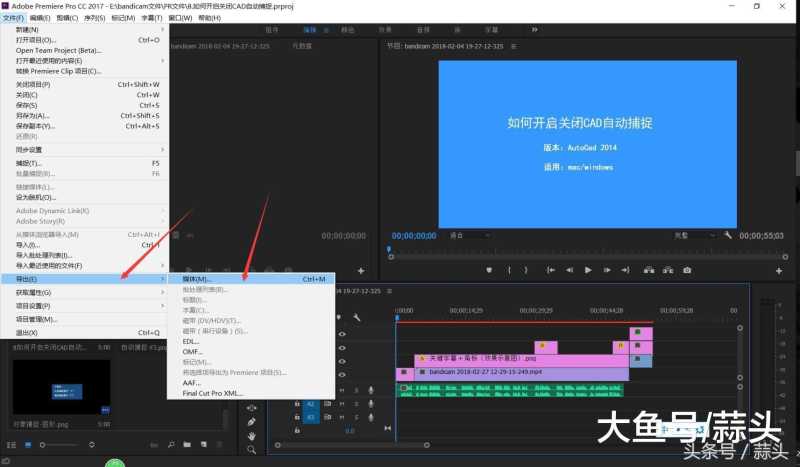Mark In point with left brace icon
This screenshot has height=467, width=800.
click(x=509, y=270)
